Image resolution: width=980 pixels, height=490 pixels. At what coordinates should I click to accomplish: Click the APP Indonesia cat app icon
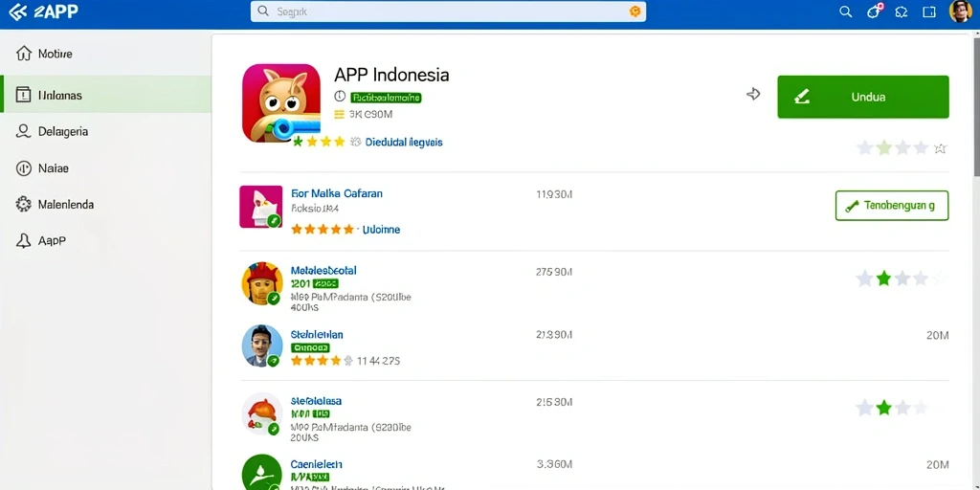pos(281,103)
